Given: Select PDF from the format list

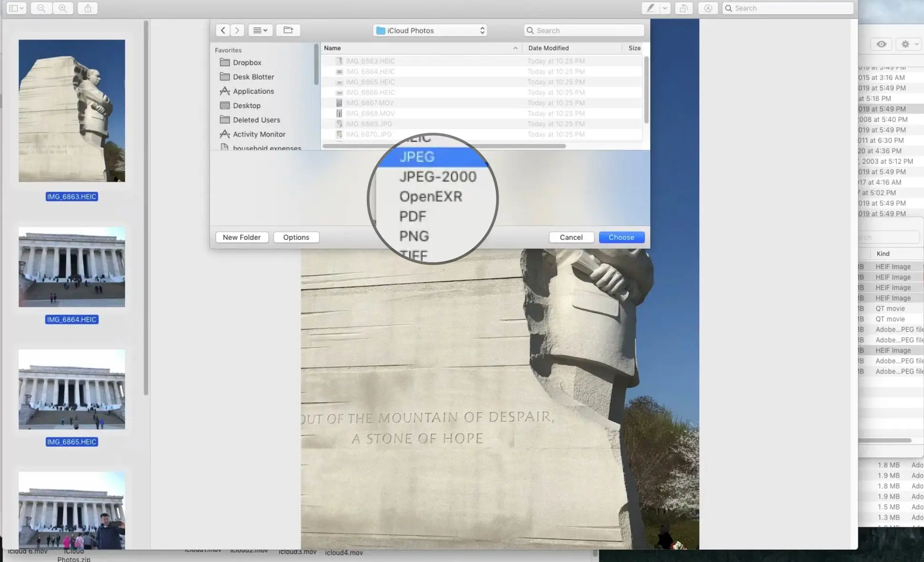Looking at the screenshot, I should tap(412, 216).
